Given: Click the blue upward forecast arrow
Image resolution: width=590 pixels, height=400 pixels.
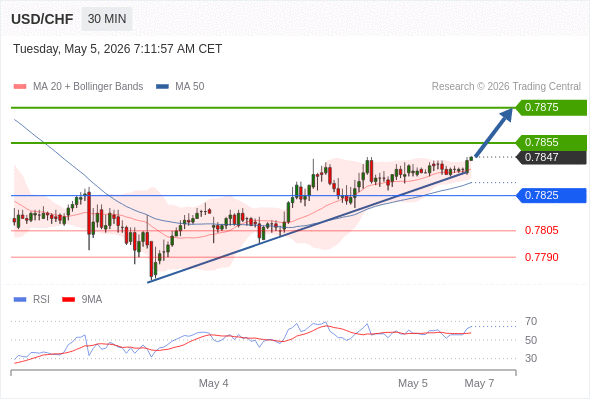Looking at the screenshot, I should point(493,132).
